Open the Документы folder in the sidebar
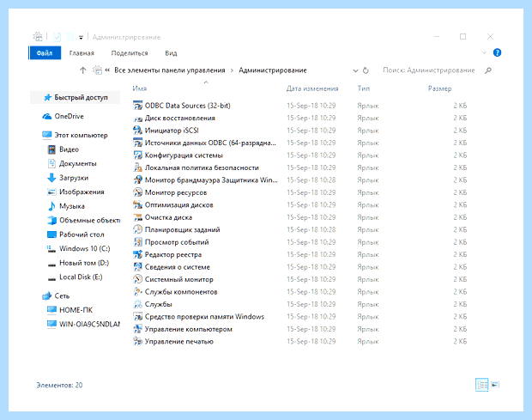This screenshot has height=420, width=532. [x=78, y=164]
